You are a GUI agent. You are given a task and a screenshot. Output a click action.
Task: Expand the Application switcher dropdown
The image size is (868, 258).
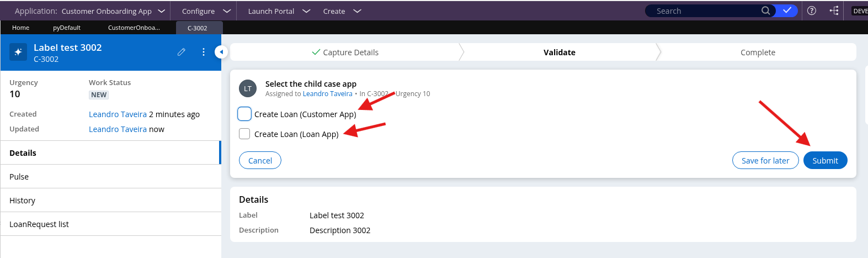[x=162, y=11]
